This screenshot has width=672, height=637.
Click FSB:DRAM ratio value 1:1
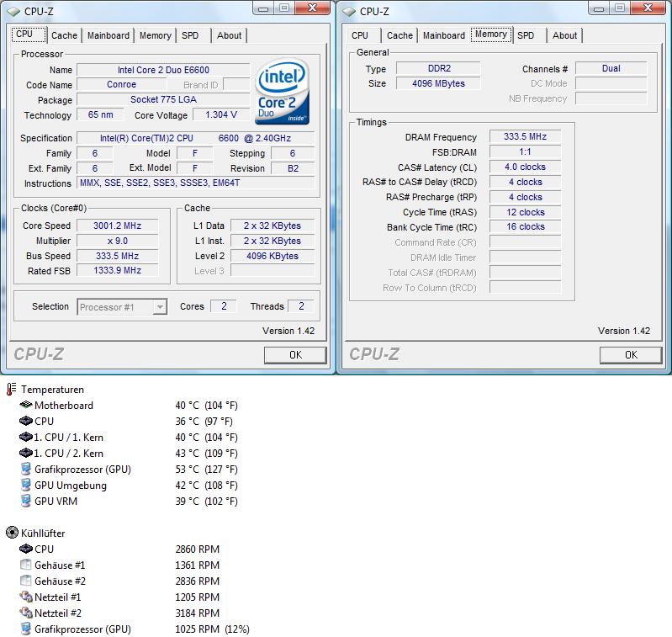pyautogui.click(x=525, y=151)
